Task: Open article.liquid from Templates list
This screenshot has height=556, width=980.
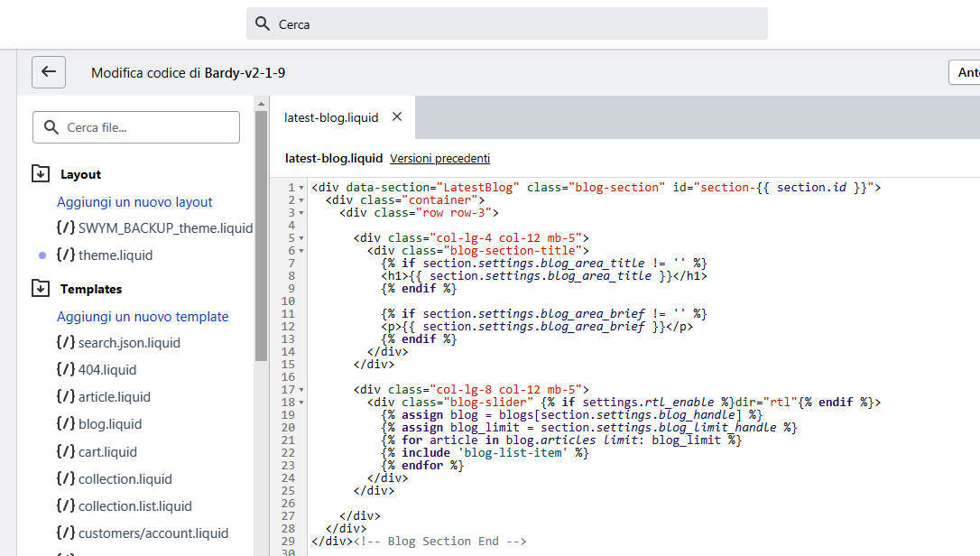Action: (x=114, y=397)
